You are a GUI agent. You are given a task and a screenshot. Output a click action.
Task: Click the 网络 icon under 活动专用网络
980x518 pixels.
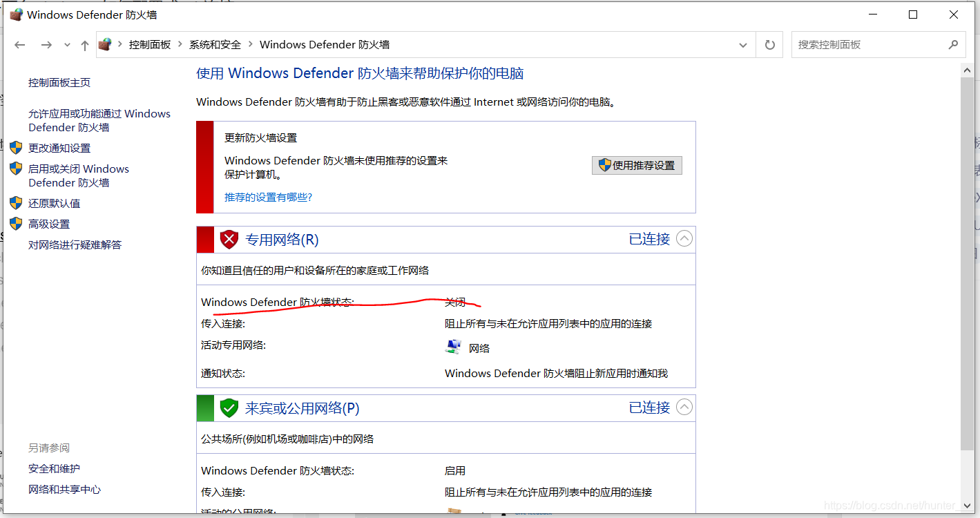click(453, 347)
